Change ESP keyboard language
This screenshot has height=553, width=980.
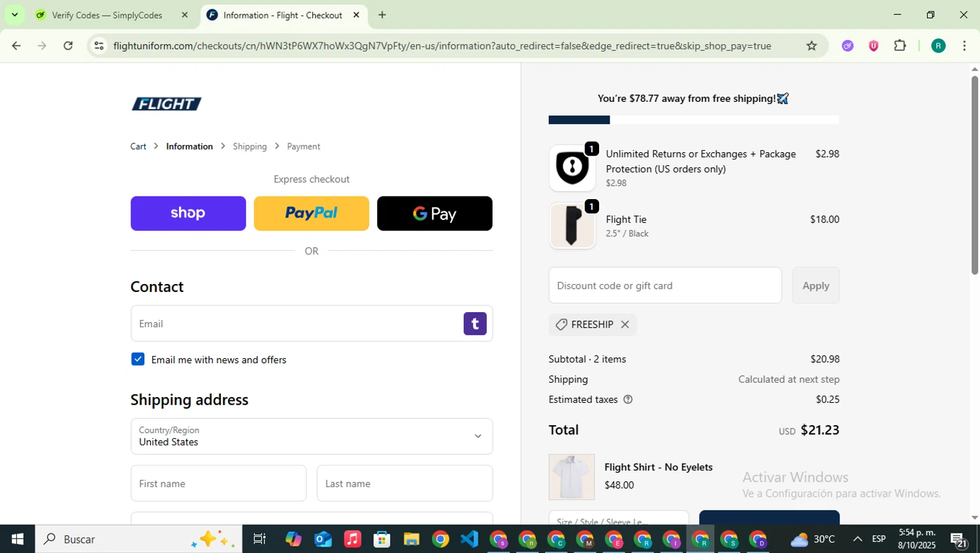[879, 539]
